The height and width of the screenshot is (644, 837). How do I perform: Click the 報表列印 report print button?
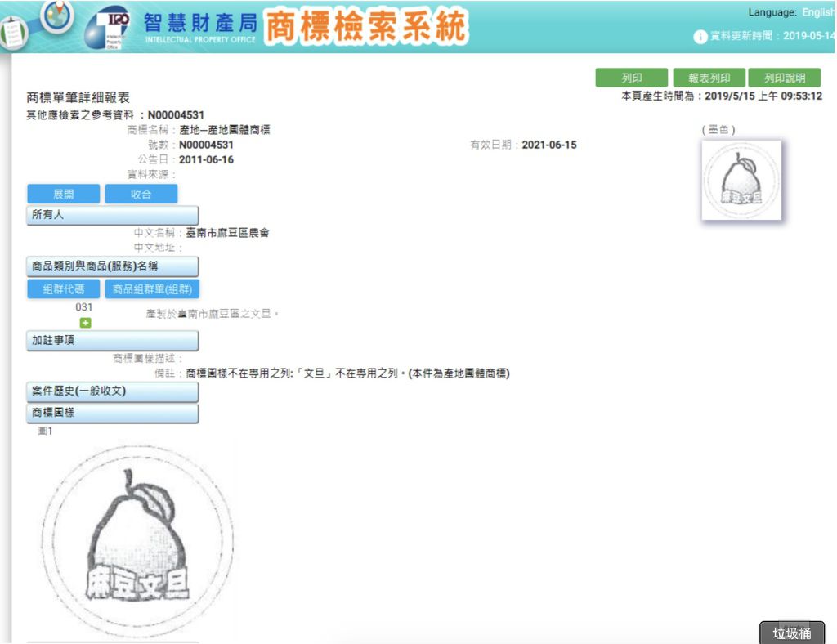click(709, 78)
